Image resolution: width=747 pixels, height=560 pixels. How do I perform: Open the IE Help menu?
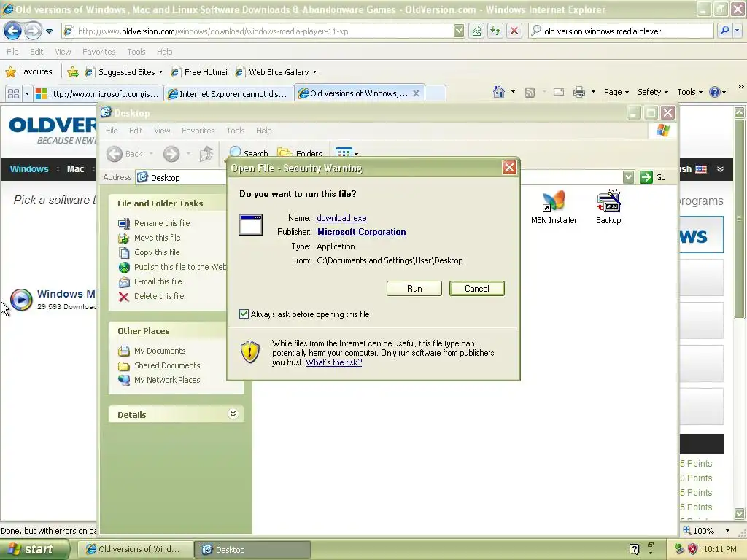(x=164, y=52)
